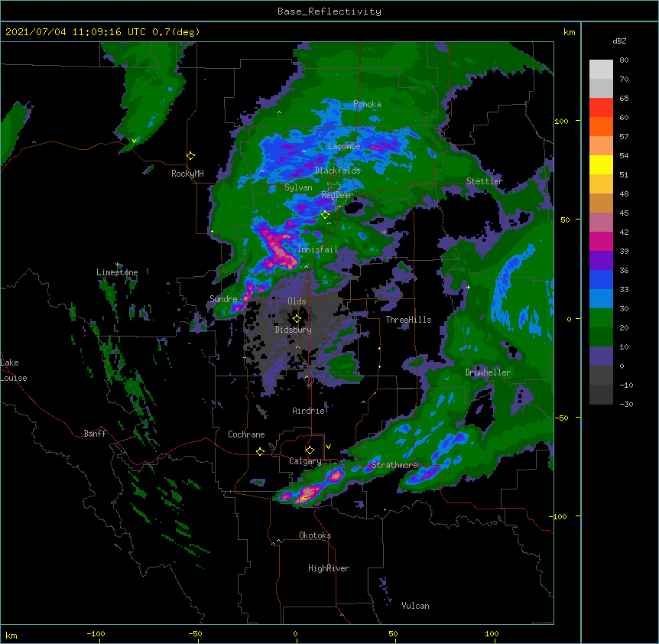This screenshot has width=659, height=644.
Task: Click the 80 value on the dBZ legend
Action: (624, 60)
